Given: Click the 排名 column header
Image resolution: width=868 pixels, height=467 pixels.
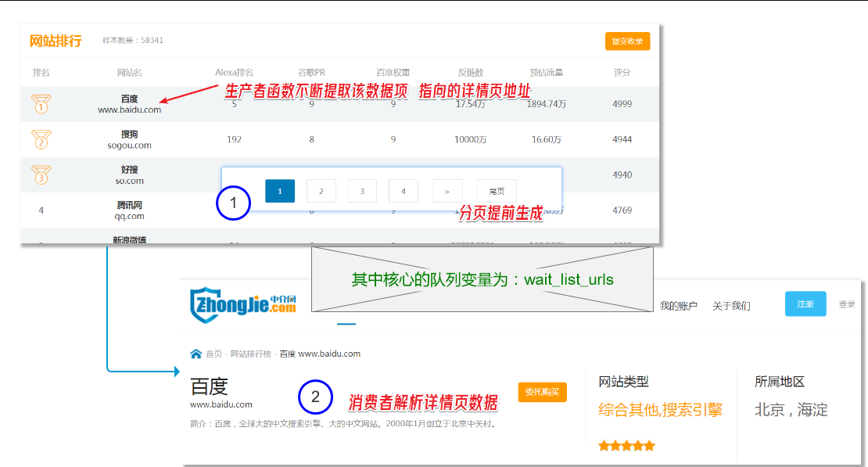Looking at the screenshot, I should (x=41, y=73).
